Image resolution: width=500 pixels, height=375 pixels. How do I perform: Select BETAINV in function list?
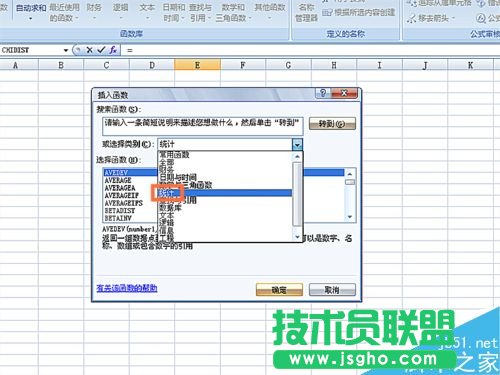click(130, 218)
